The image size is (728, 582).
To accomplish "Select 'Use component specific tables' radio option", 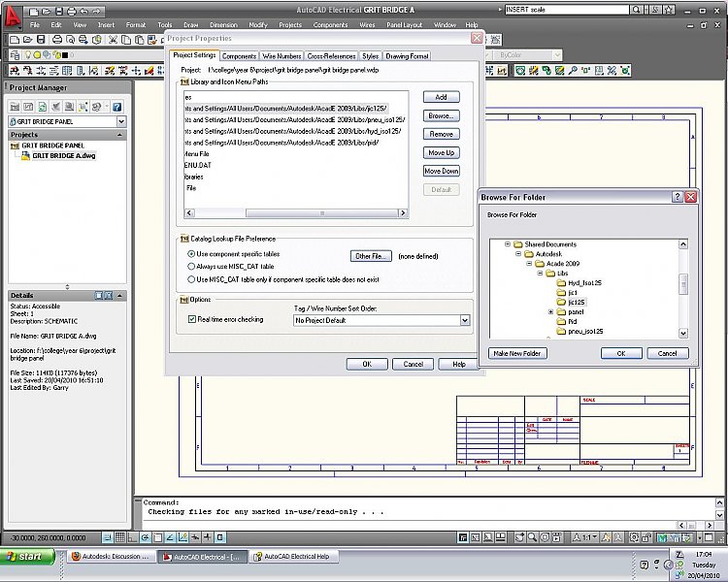I will coord(191,252).
